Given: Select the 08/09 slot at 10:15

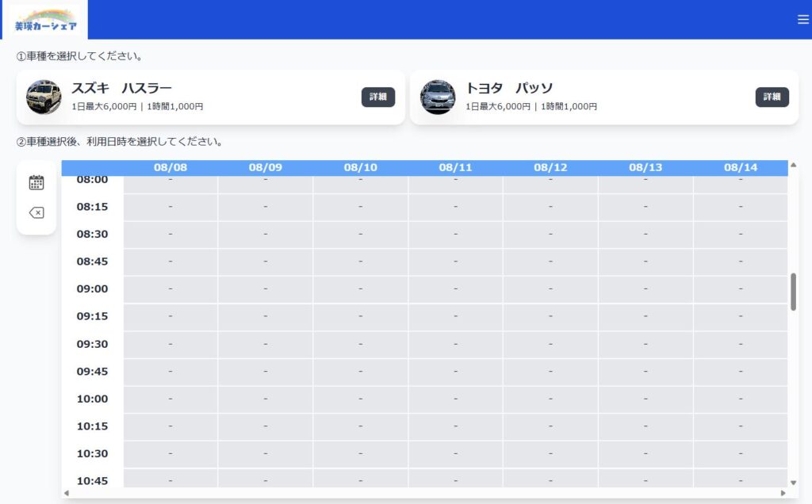Looking at the screenshot, I should (x=265, y=426).
